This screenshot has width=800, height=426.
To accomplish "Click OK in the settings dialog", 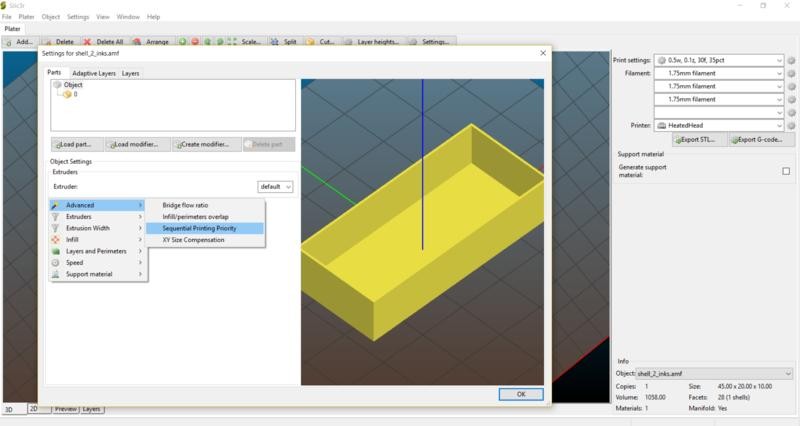I will (521, 394).
